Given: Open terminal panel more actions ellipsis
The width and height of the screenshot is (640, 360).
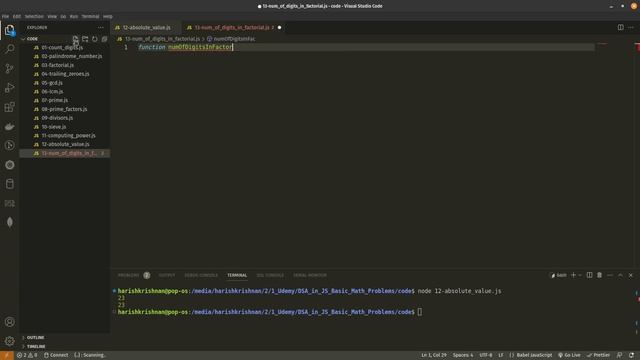Looking at the screenshot, I should (x=610, y=275).
